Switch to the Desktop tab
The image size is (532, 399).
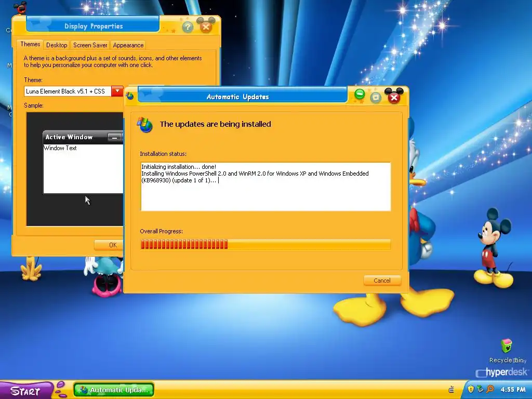[x=57, y=45]
